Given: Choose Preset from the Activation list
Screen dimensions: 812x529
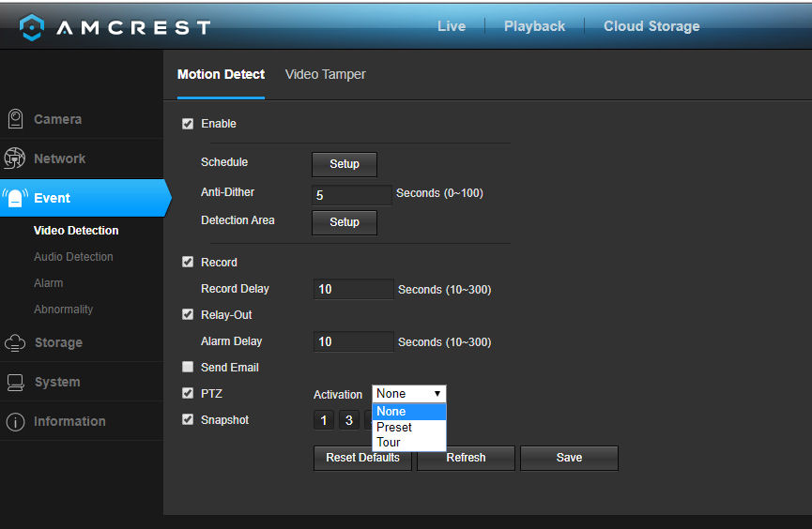Looking at the screenshot, I should tap(408, 427).
